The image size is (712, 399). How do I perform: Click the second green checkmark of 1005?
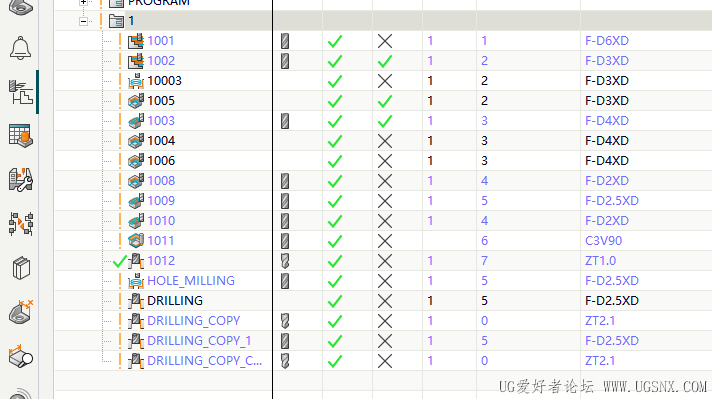[385, 101]
